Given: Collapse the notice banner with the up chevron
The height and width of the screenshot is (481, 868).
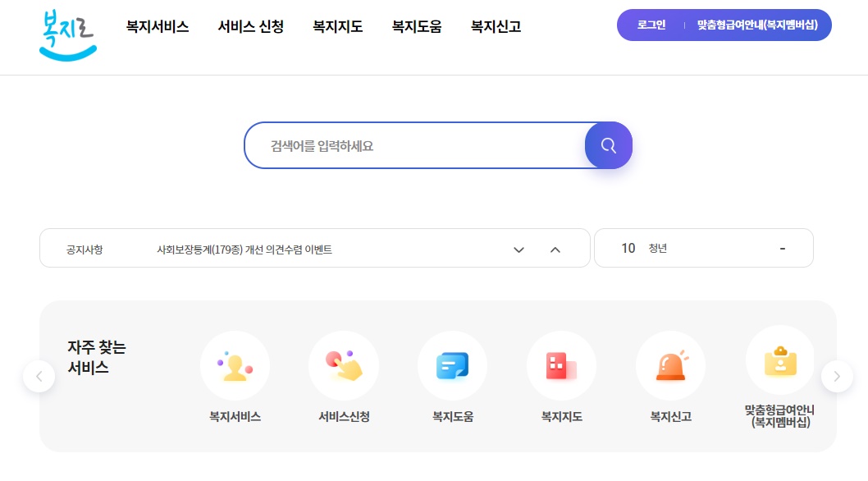Looking at the screenshot, I should [556, 249].
